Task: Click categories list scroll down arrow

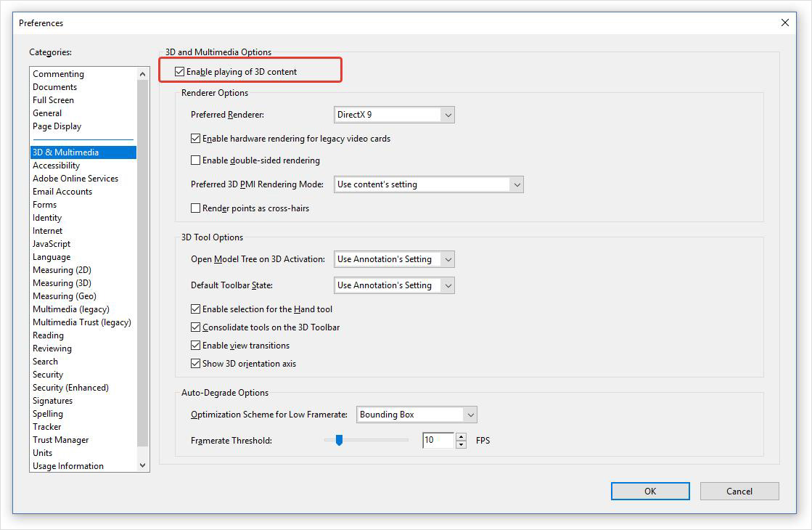Action: coord(143,465)
